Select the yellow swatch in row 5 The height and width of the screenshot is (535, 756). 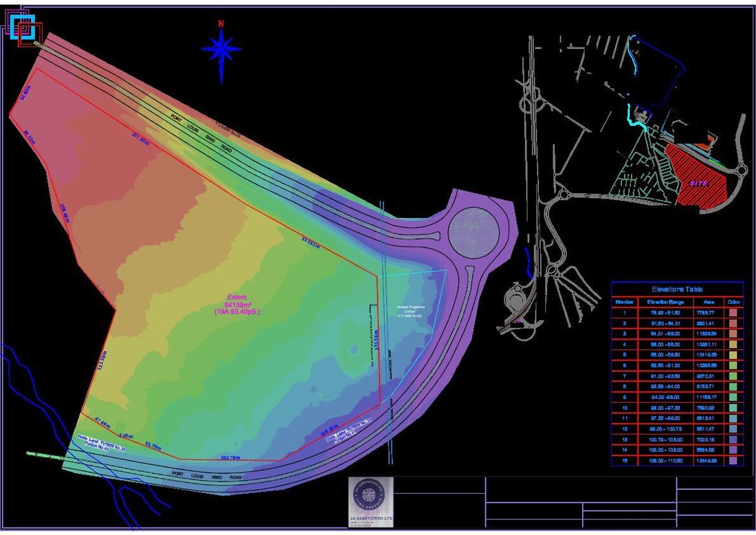(x=733, y=355)
